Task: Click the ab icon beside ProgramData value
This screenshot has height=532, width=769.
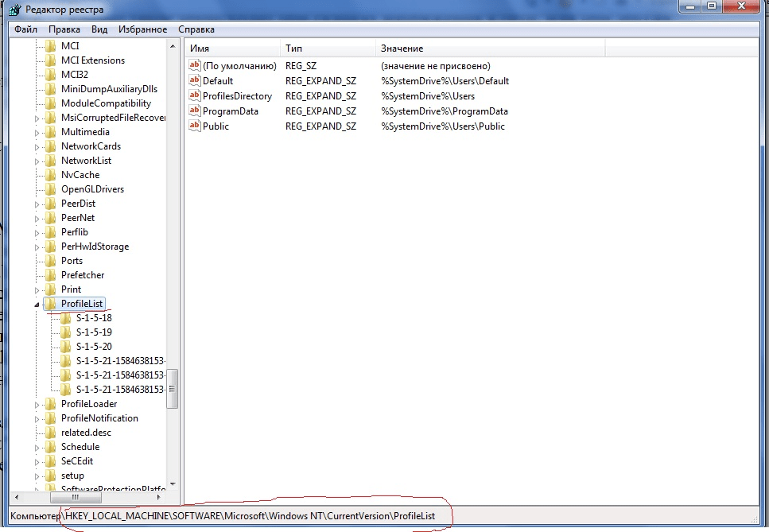Action: (195, 111)
